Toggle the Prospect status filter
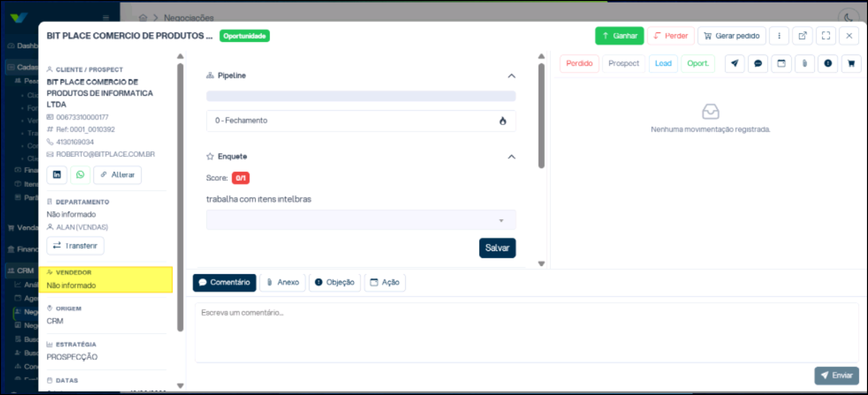 tap(624, 64)
